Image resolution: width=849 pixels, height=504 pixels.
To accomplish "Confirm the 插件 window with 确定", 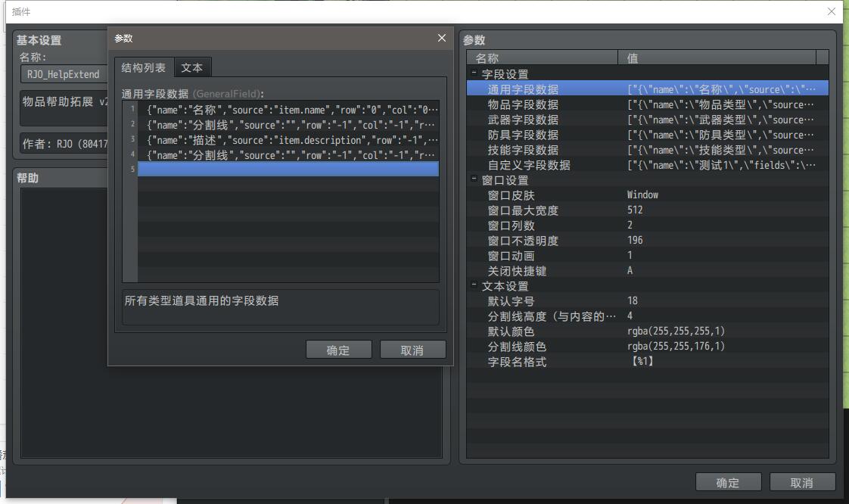I will (728, 482).
